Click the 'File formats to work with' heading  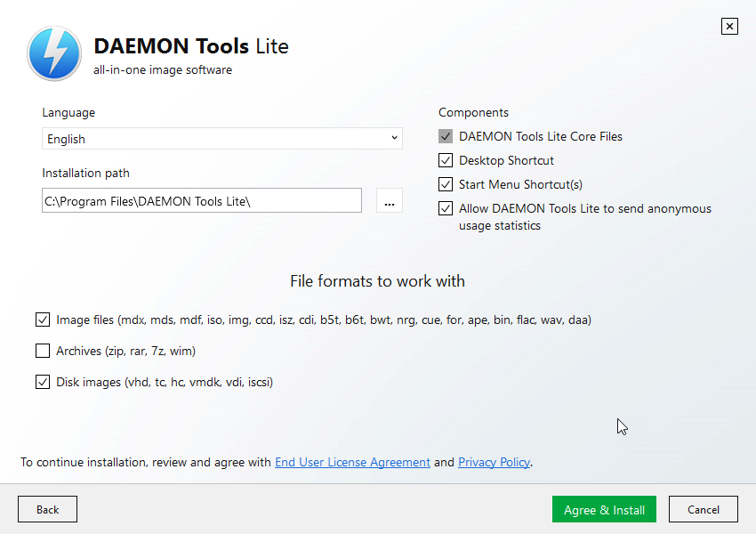377,281
